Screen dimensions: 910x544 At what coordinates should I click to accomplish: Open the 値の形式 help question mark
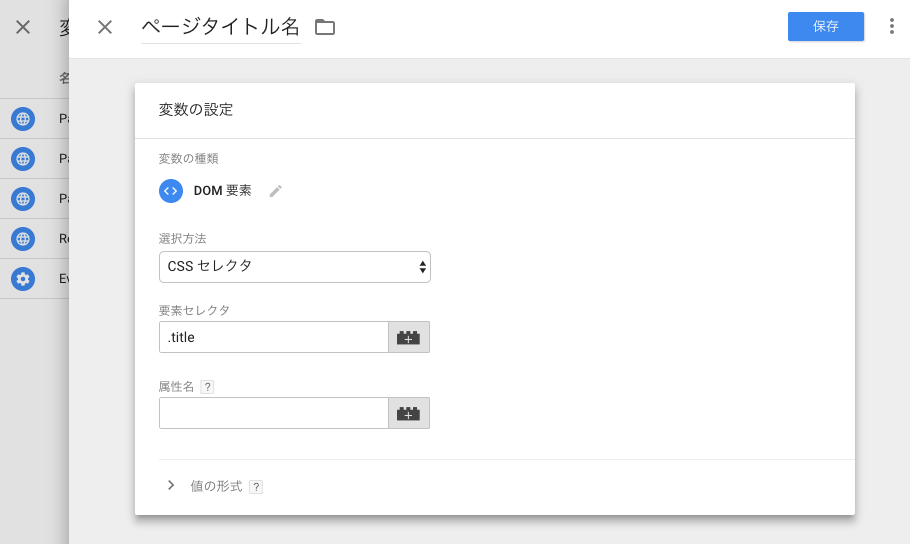[x=256, y=487]
